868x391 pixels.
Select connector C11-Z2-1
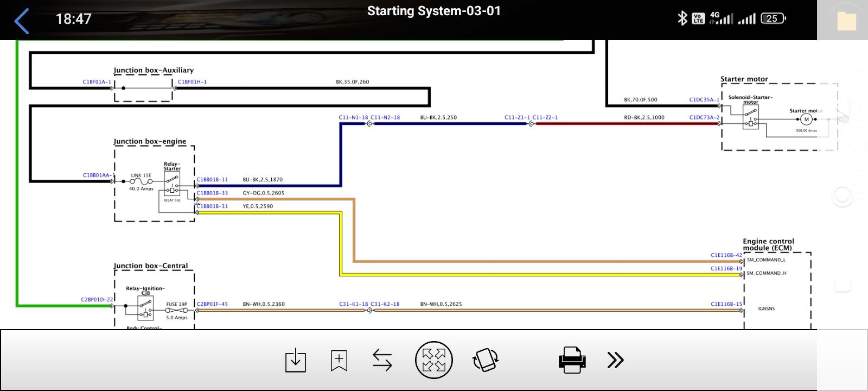pyautogui.click(x=545, y=118)
